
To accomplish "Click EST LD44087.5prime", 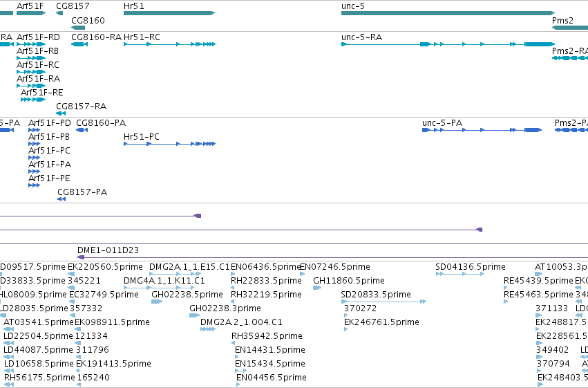I will pyautogui.click(x=38, y=350).
